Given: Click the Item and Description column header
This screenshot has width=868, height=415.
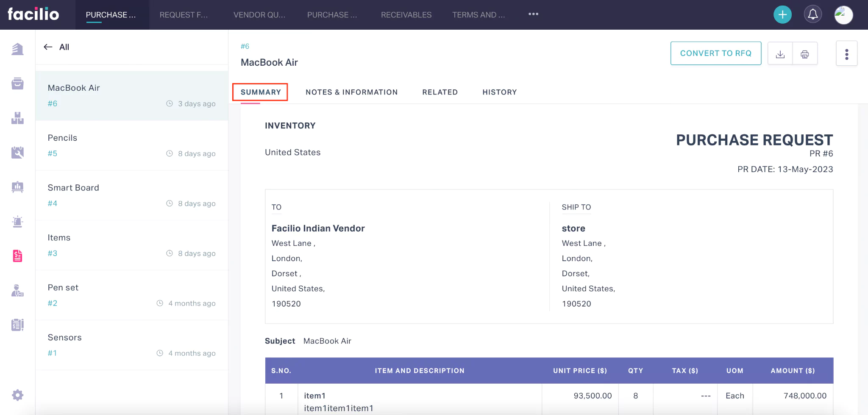Looking at the screenshot, I should [x=420, y=370].
